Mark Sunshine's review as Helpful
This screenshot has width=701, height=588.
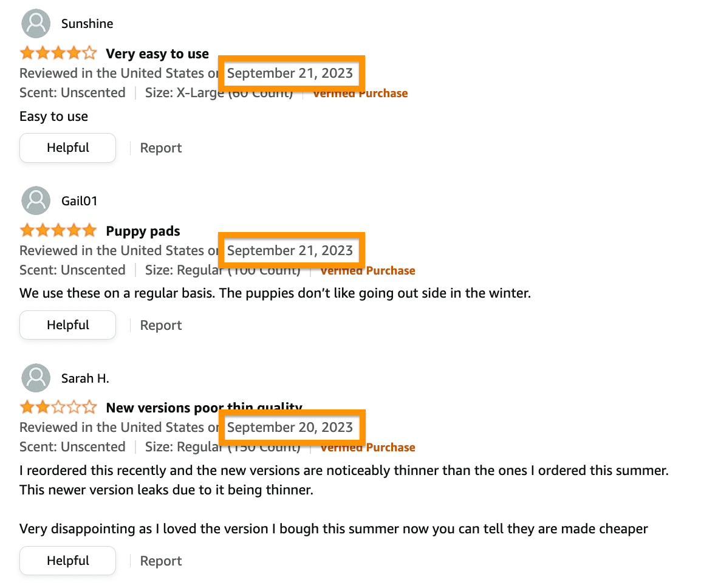67,148
